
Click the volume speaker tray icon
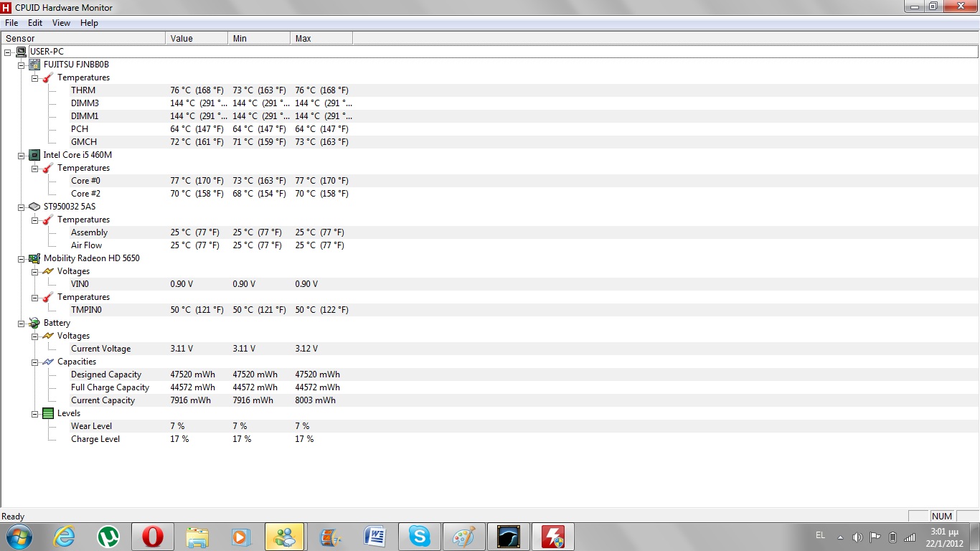(x=857, y=537)
